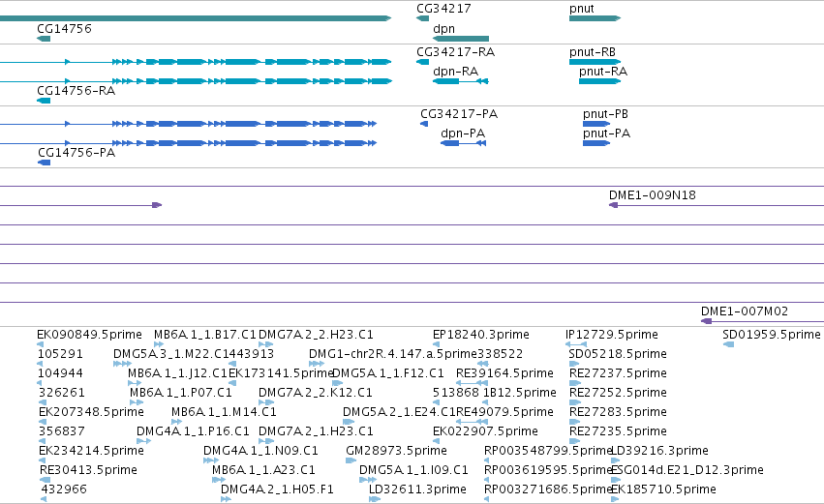Image resolution: width=824 pixels, height=504 pixels.
Task: Click the RP003271686.5prime EST label
Action: (x=548, y=489)
